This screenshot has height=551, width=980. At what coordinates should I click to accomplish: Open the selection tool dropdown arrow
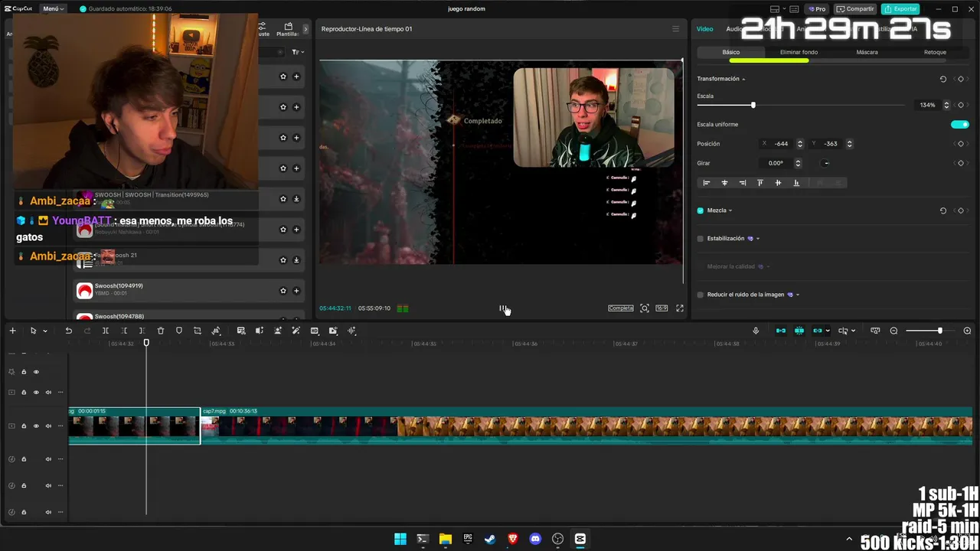point(45,331)
